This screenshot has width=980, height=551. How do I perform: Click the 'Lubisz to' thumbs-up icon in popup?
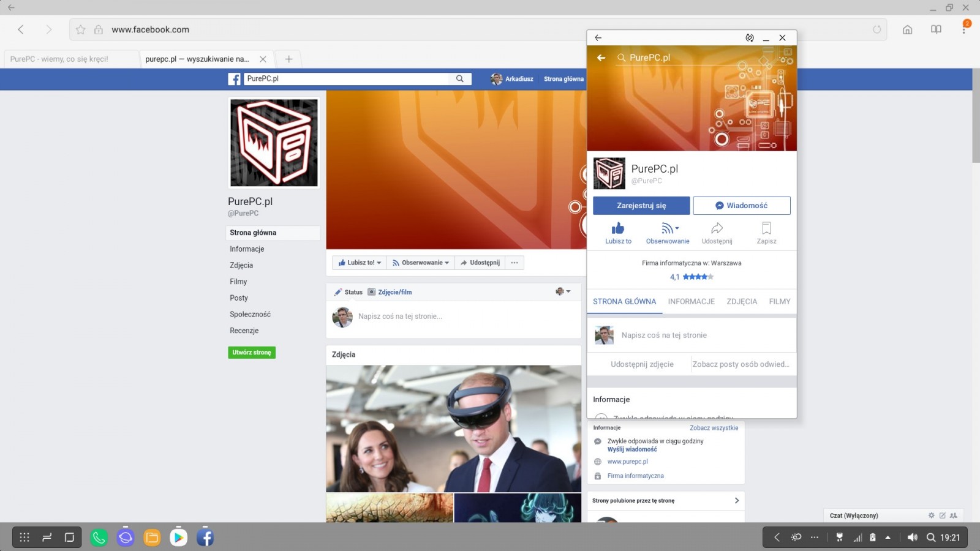point(618,229)
